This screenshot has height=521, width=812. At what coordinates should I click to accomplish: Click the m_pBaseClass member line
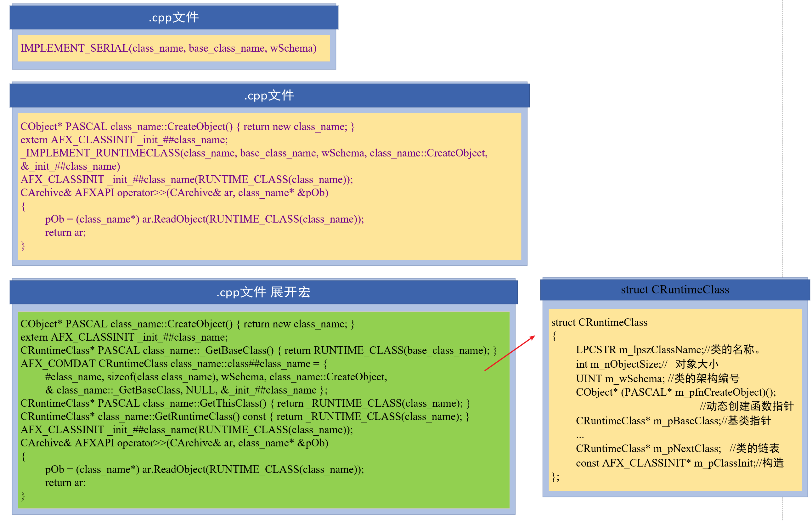[x=673, y=421]
